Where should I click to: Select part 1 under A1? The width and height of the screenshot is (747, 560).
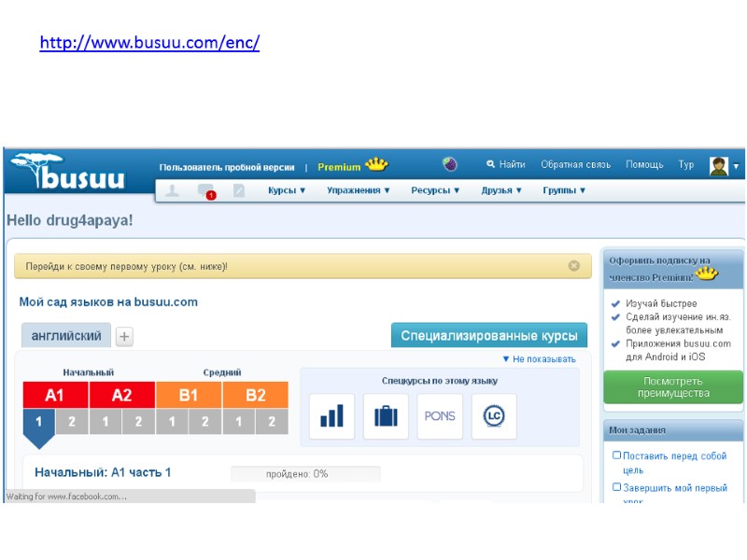coord(38,422)
